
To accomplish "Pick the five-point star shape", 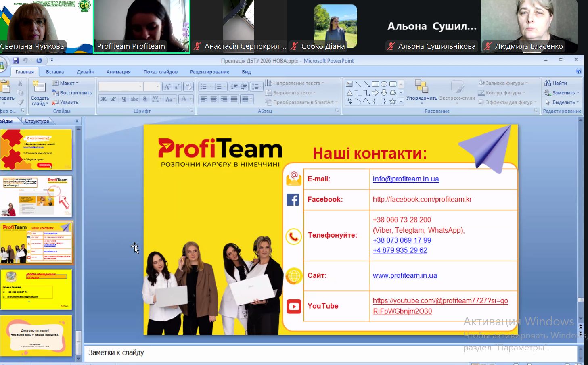I will (x=392, y=102).
